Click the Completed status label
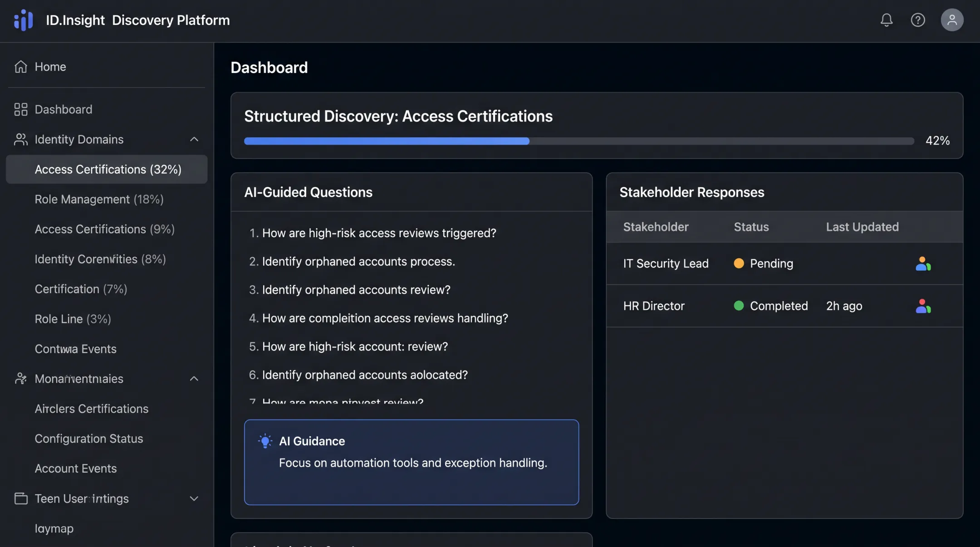Screen dimensions: 980x547 point(779,306)
